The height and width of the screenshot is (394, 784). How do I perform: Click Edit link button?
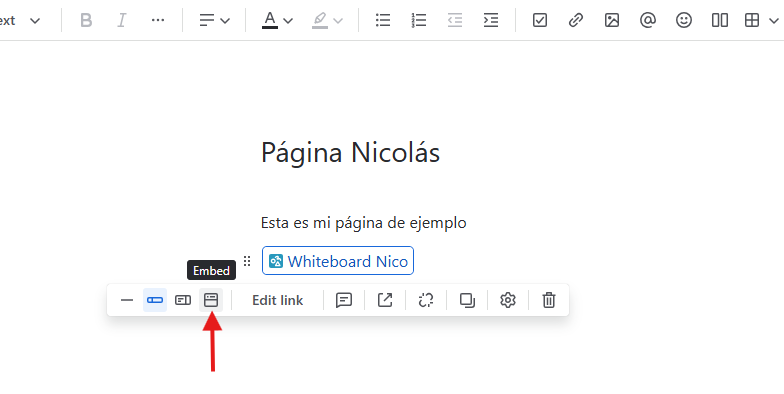tap(278, 300)
